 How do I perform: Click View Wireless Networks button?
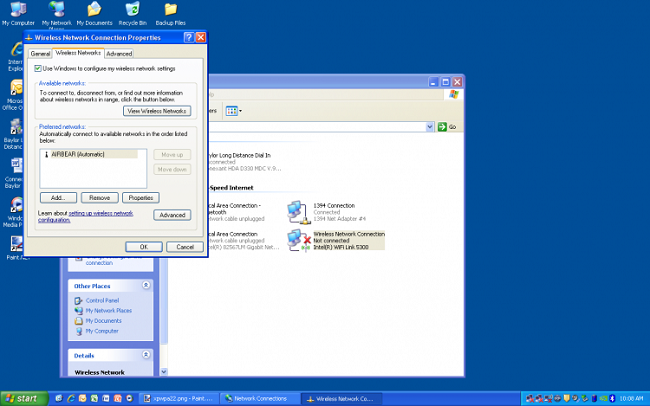[156, 111]
